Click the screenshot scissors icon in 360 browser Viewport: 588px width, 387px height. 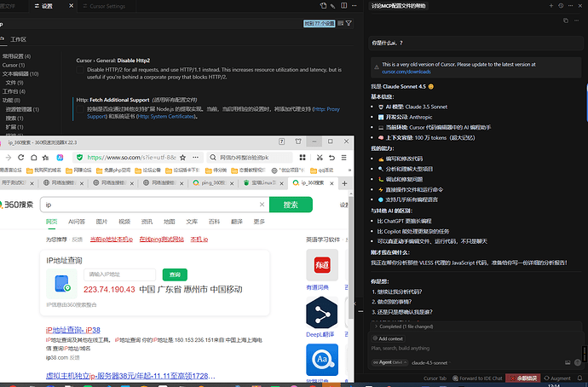pos(320,158)
